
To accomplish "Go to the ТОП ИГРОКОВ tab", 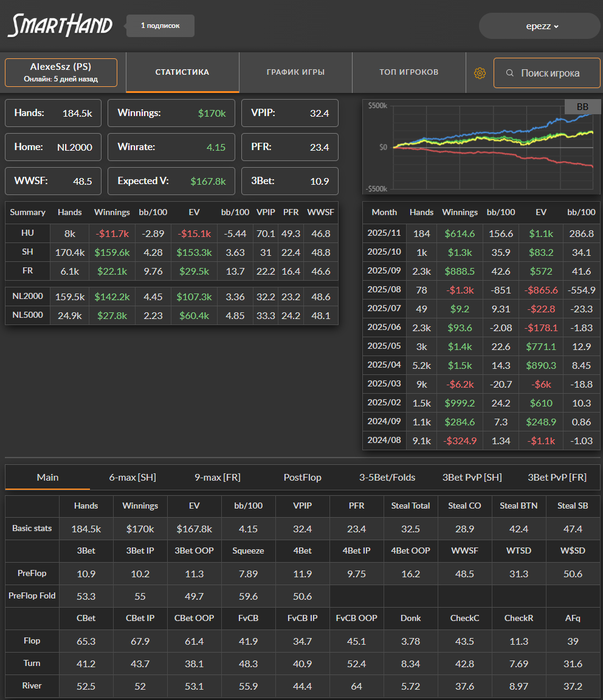I will pyautogui.click(x=408, y=73).
